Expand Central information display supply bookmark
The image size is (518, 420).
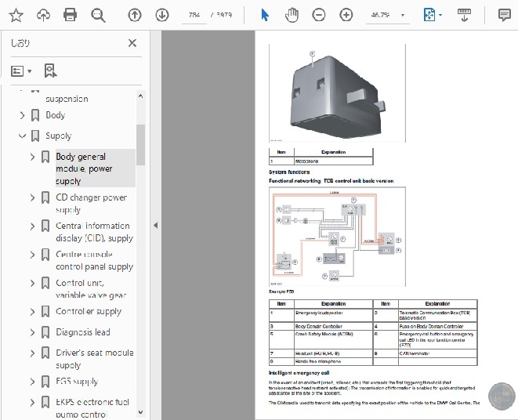32,226
